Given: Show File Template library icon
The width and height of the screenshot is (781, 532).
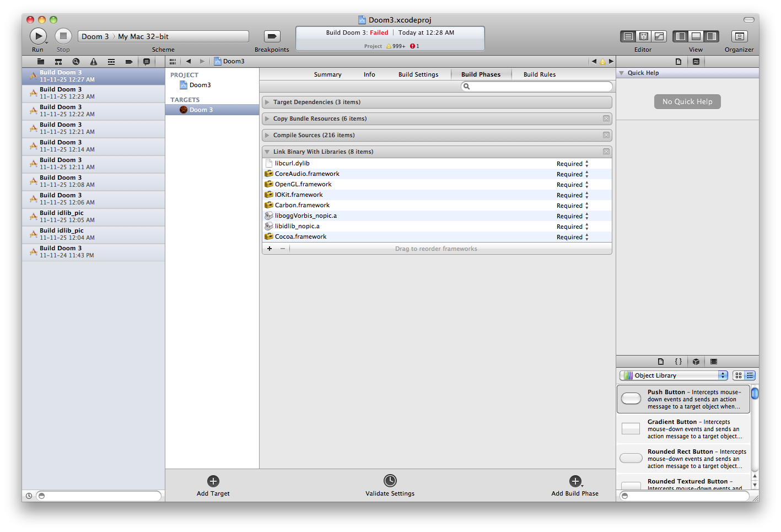Looking at the screenshot, I should point(661,362).
